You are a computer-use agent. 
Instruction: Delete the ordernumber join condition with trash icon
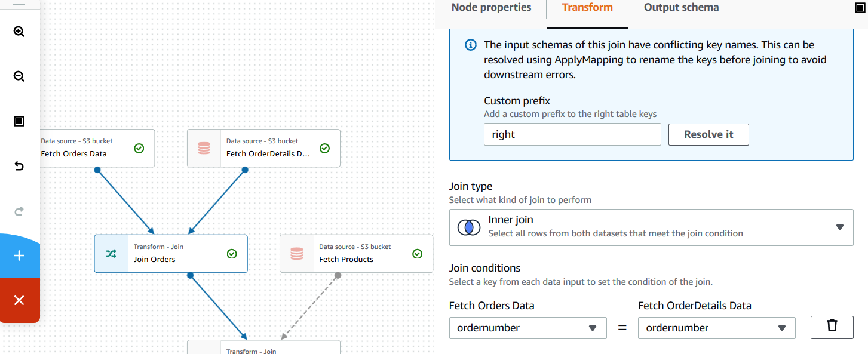832,327
